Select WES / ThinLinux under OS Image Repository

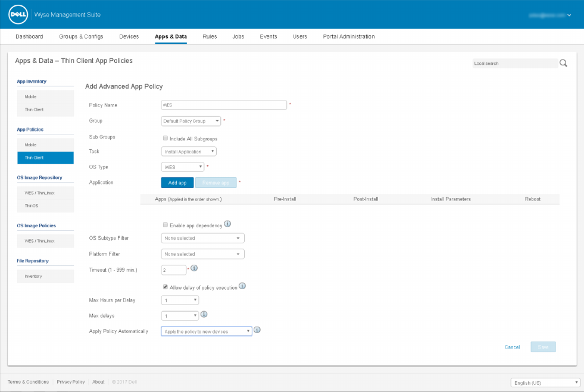tap(45, 193)
